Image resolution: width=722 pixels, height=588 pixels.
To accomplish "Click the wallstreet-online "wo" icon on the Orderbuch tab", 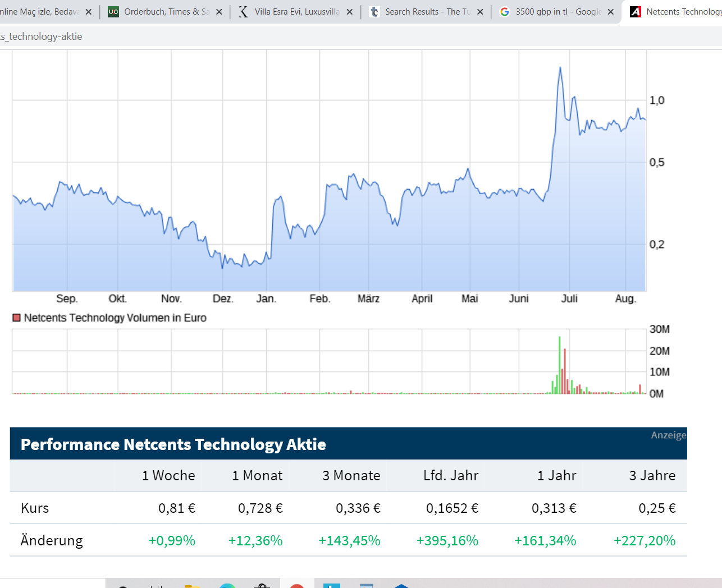I will [x=114, y=11].
